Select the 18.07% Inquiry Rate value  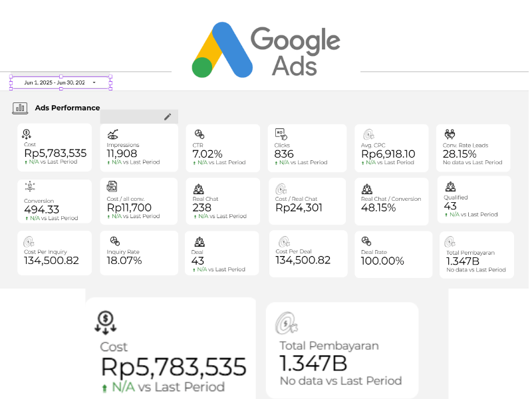124,261
